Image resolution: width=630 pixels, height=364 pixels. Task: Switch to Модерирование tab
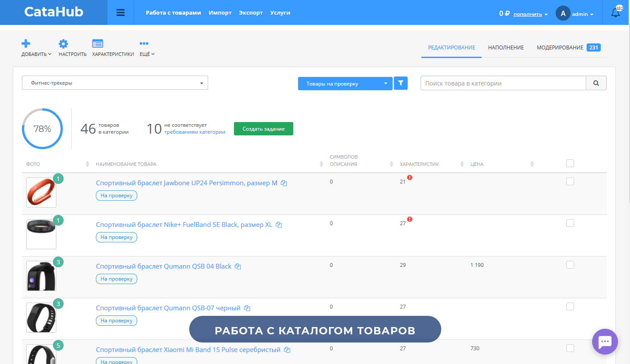pyautogui.click(x=560, y=48)
